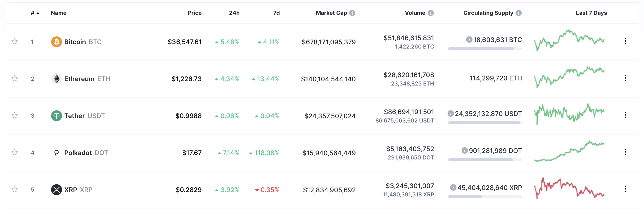Open Polkadot 7-day sparkline chart
The height and width of the screenshot is (214, 644).
[x=569, y=151]
